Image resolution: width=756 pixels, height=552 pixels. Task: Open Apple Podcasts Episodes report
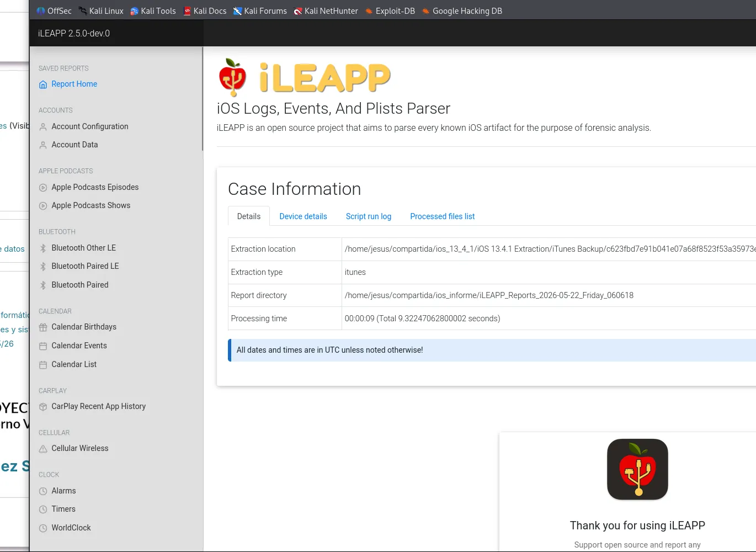(x=95, y=187)
